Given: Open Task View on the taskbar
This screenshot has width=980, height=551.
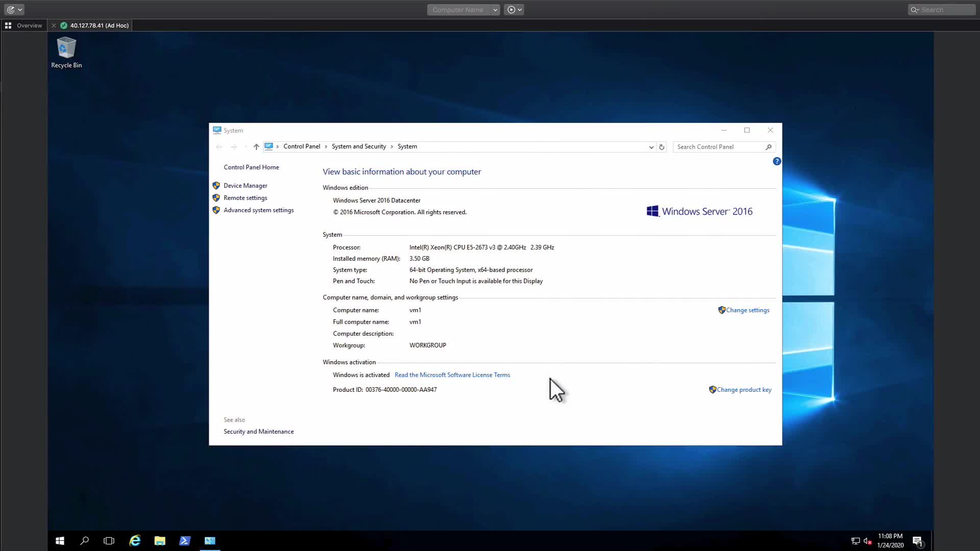Looking at the screenshot, I should (109, 541).
